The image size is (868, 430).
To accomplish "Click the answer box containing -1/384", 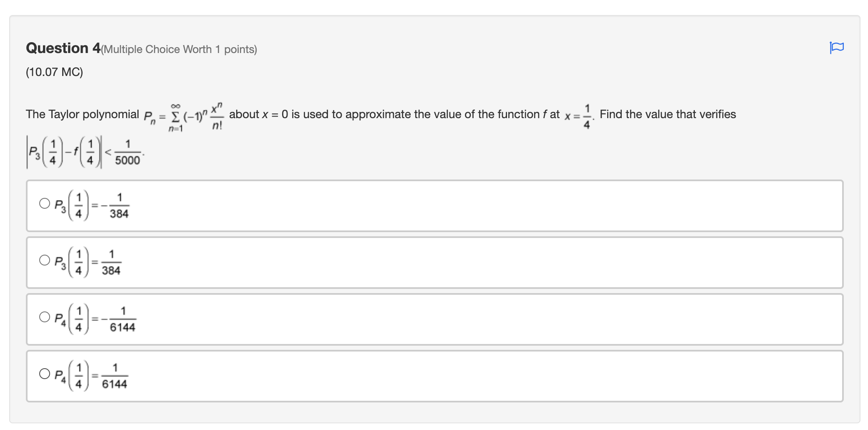I will coord(292,205).
